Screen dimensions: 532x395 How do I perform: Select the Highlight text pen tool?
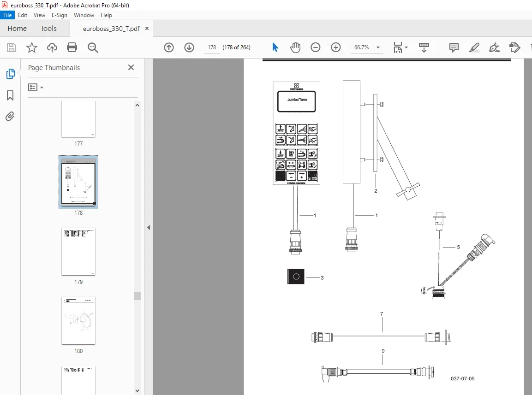click(474, 47)
